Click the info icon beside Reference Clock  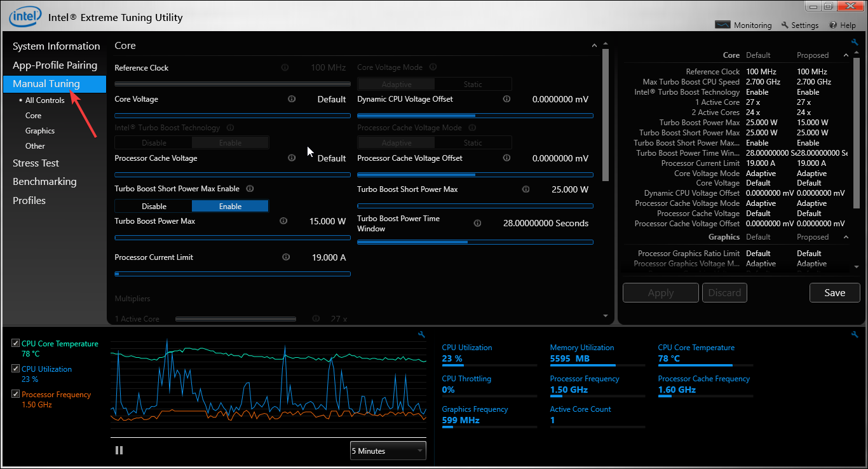pyautogui.click(x=285, y=67)
